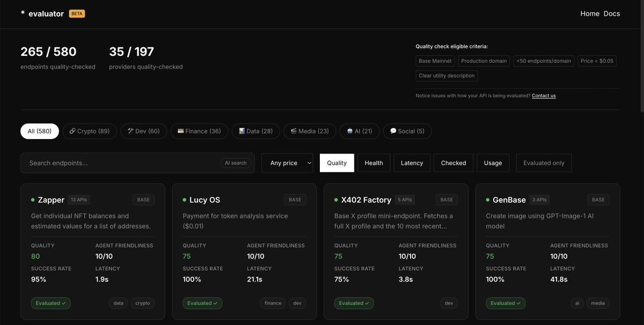Click the BASE badge on X402 Factory card

(447, 200)
